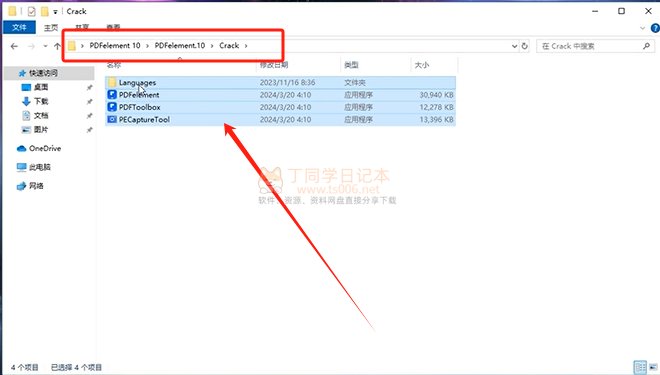Screen dimensions: 660x375
Task: Open the 文件 ribbon tab
Action: point(19,27)
